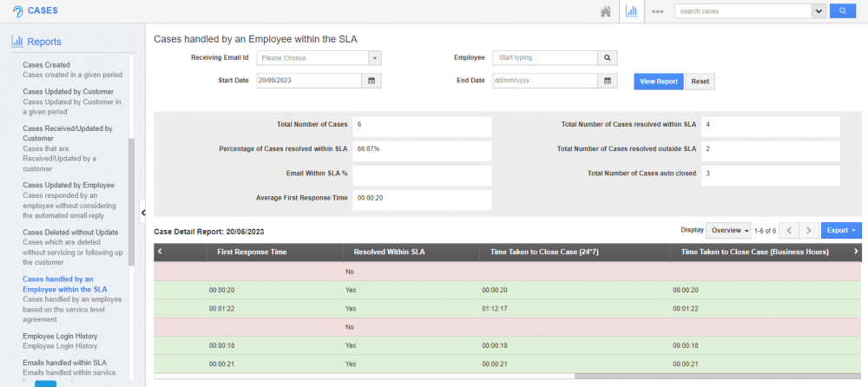
Task: Click the Employee search magnifier icon
Action: point(608,58)
